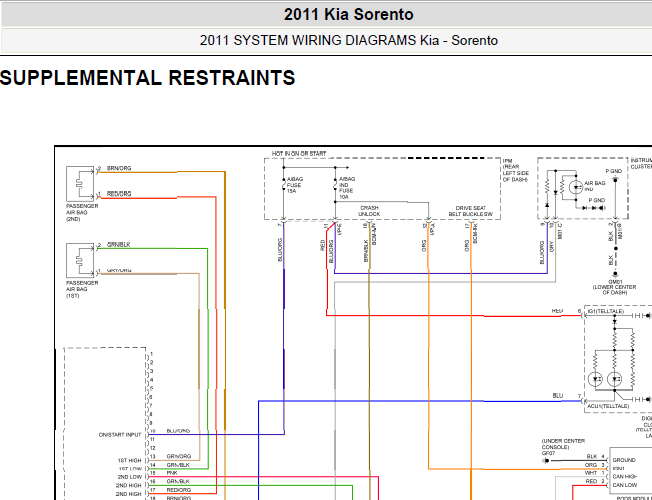Click the "1ST HIGH" pin label

tap(129, 460)
